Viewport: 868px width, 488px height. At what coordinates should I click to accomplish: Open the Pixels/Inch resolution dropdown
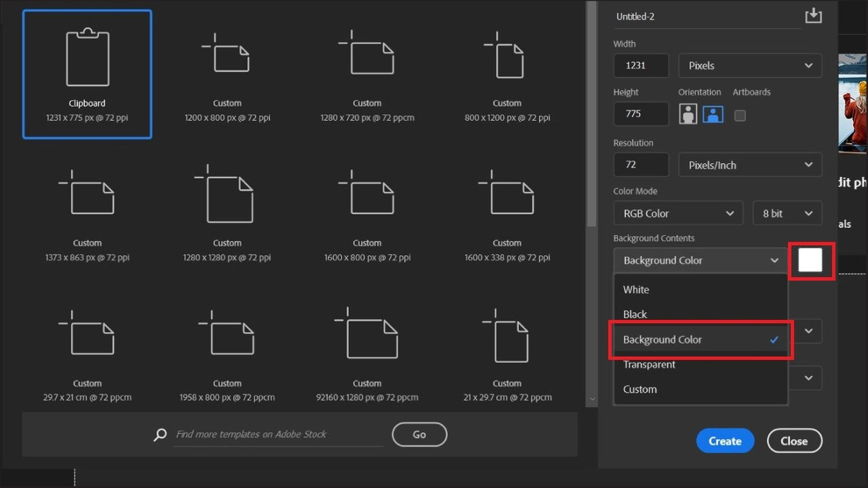click(x=750, y=165)
